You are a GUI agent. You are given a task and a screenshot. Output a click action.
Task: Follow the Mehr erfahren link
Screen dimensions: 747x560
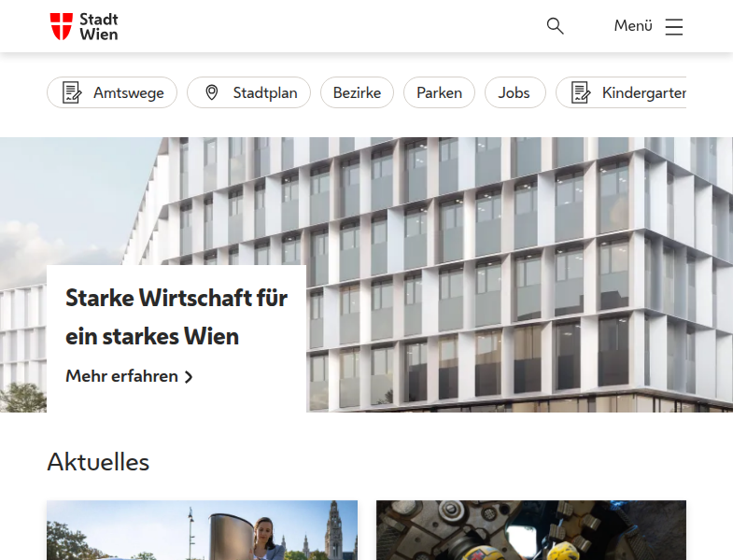pos(121,376)
